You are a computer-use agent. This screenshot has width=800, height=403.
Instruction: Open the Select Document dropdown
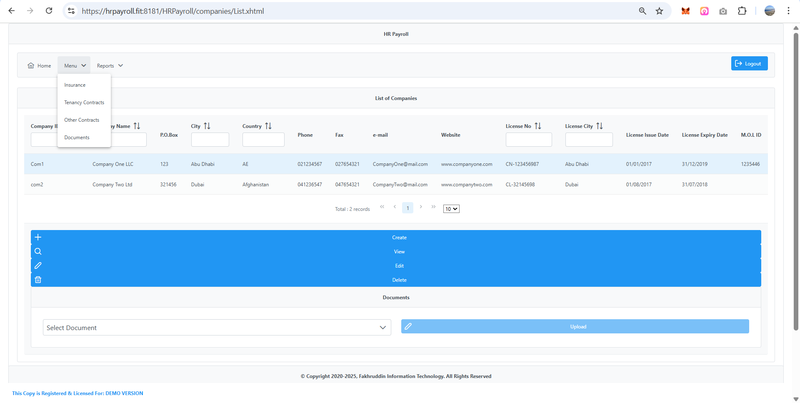point(216,327)
